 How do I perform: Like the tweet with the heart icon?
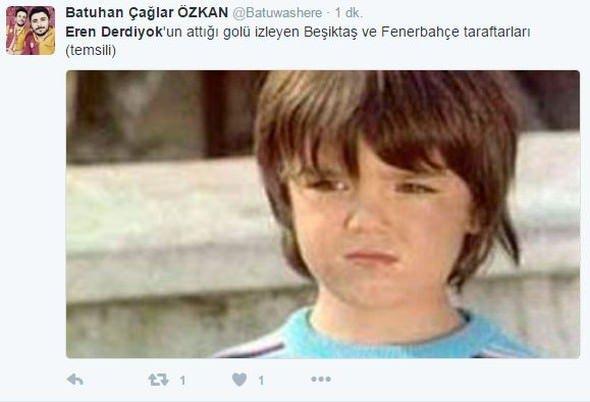[240, 379]
